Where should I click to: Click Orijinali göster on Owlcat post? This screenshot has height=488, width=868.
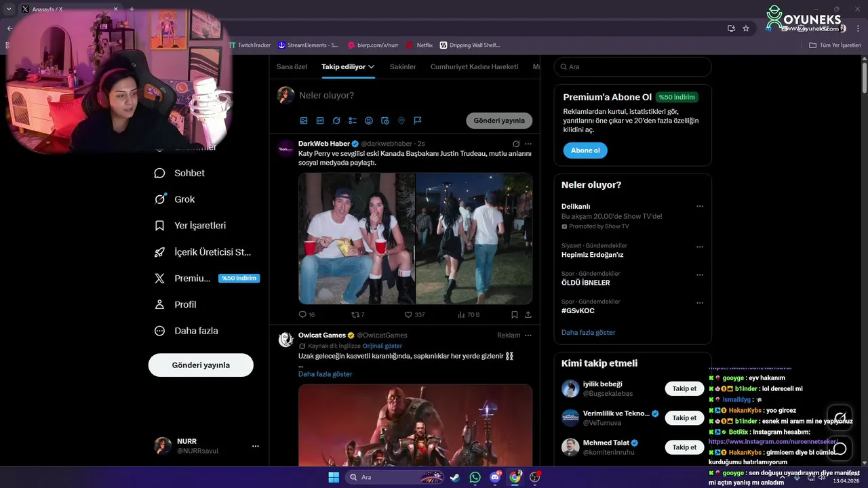click(382, 346)
